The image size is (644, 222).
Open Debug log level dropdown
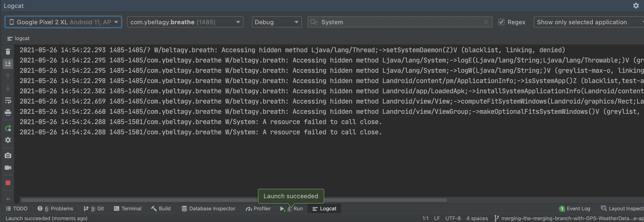[276, 22]
